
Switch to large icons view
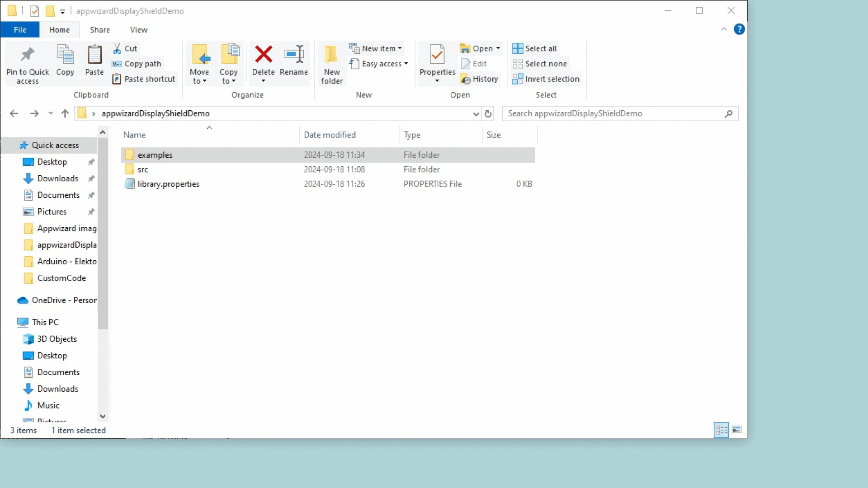pyautogui.click(x=737, y=430)
